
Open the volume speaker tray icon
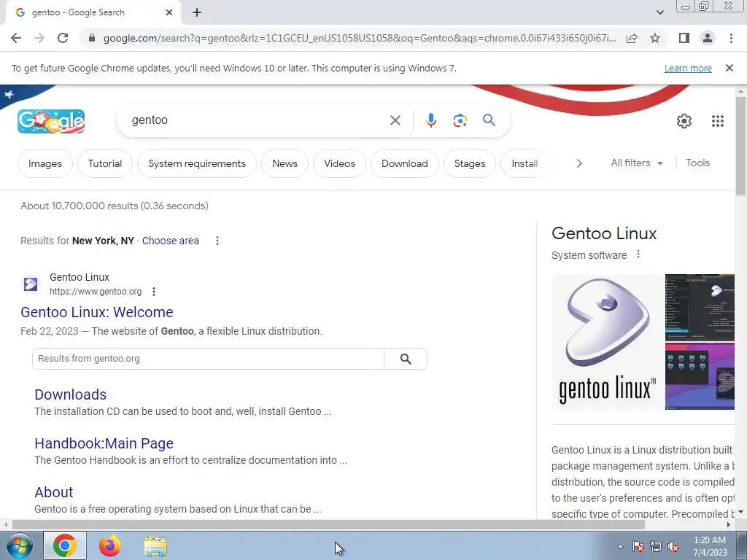click(673, 547)
